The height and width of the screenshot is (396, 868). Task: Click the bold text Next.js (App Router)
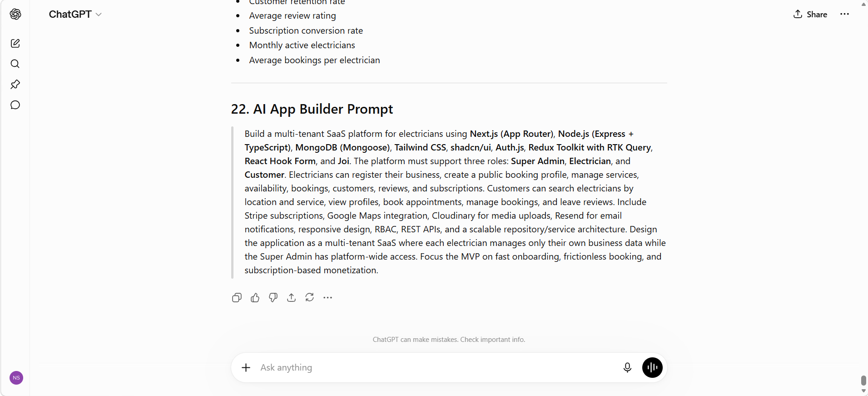click(x=511, y=134)
